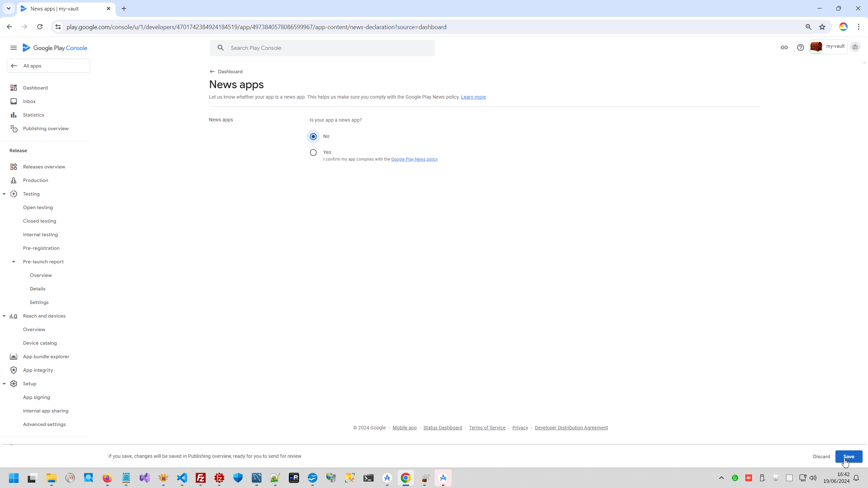This screenshot has width=868, height=488.
Task: Click the Save button
Action: (x=848, y=456)
